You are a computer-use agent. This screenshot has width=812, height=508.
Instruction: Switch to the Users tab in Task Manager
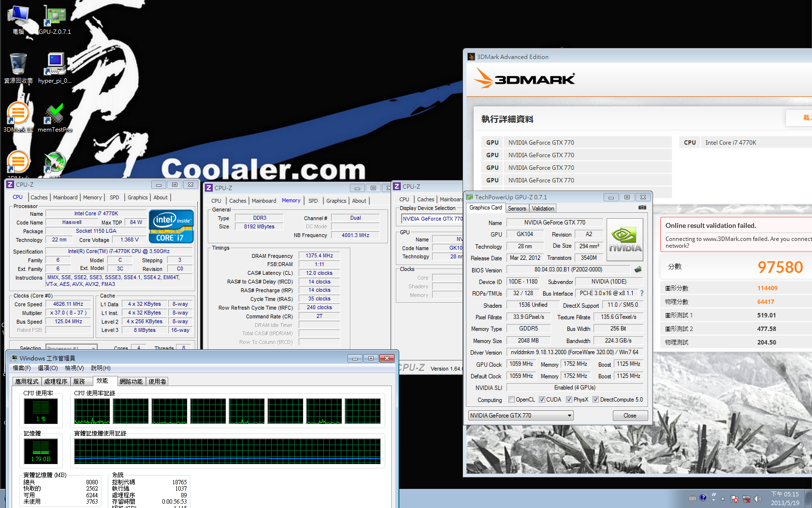click(157, 381)
